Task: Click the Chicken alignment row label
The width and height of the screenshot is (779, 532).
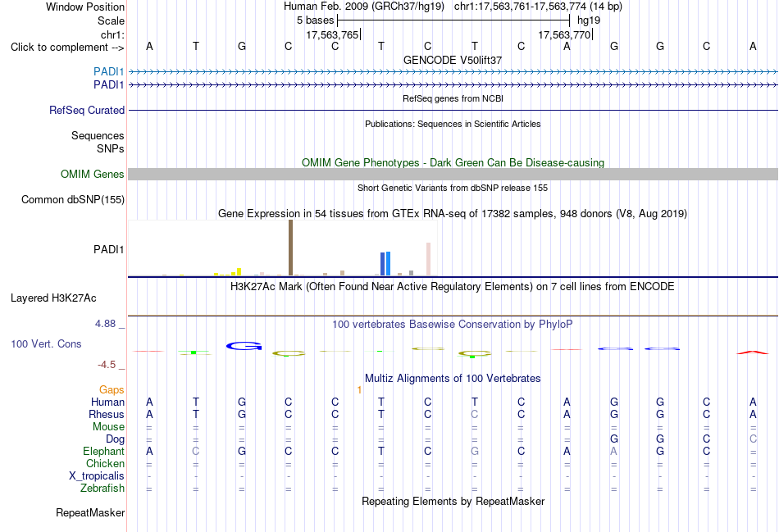Action: [x=105, y=463]
